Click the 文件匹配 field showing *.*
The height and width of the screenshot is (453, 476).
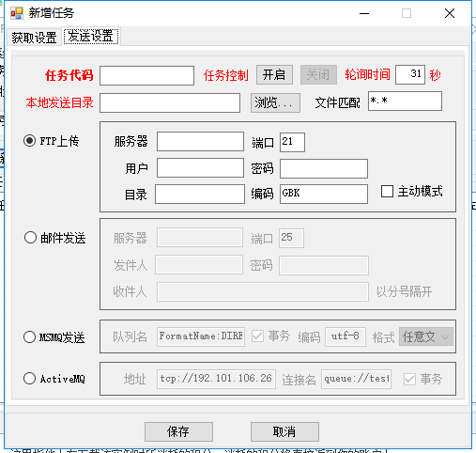pyautogui.click(x=405, y=101)
